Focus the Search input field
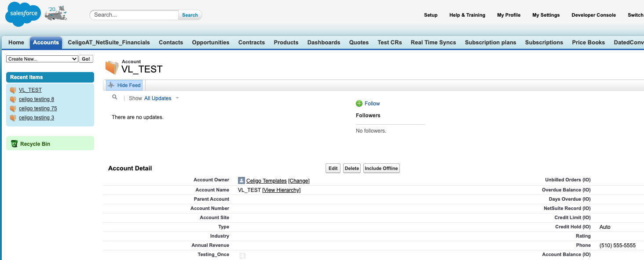 tap(135, 15)
